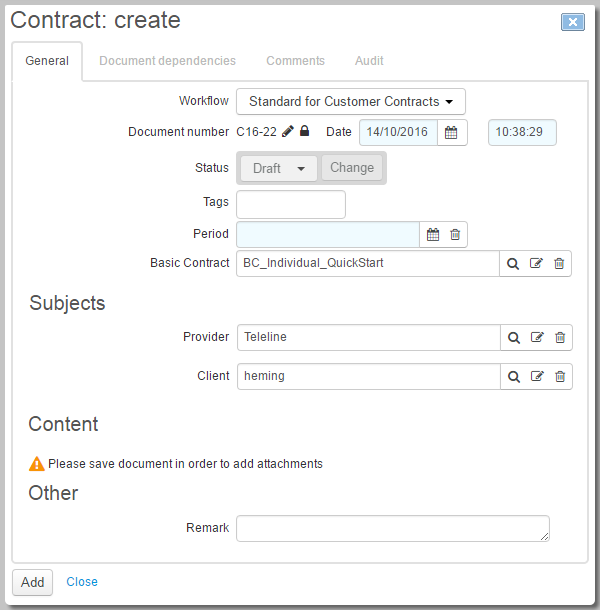Clear Period with the trash icon
The height and width of the screenshot is (610, 600).
(455, 235)
